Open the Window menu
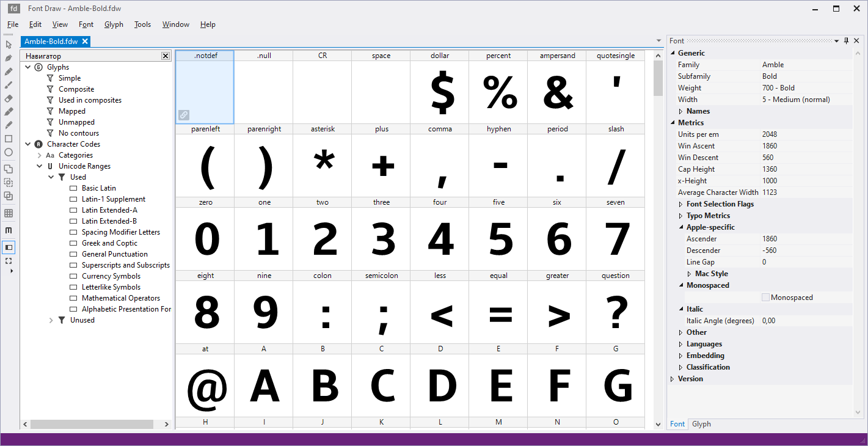The width and height of the screenshot is (868, 446). (x=176, y=24)
